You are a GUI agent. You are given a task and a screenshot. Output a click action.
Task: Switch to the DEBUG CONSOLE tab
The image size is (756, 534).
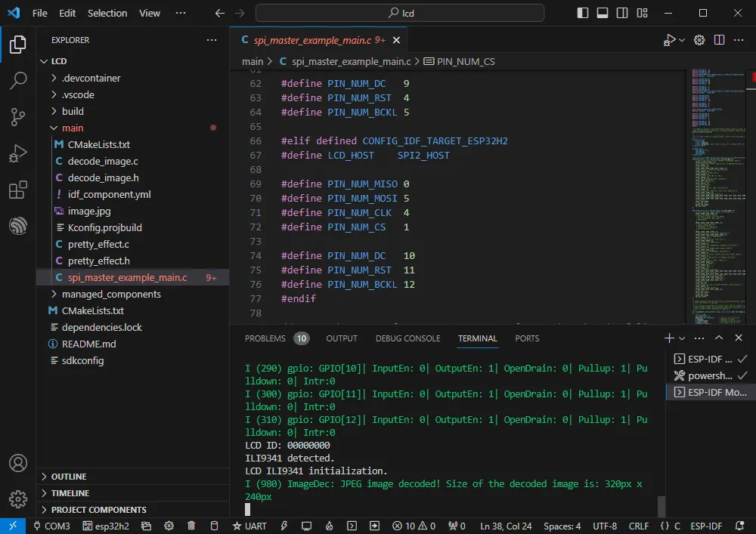coord(407,338)
